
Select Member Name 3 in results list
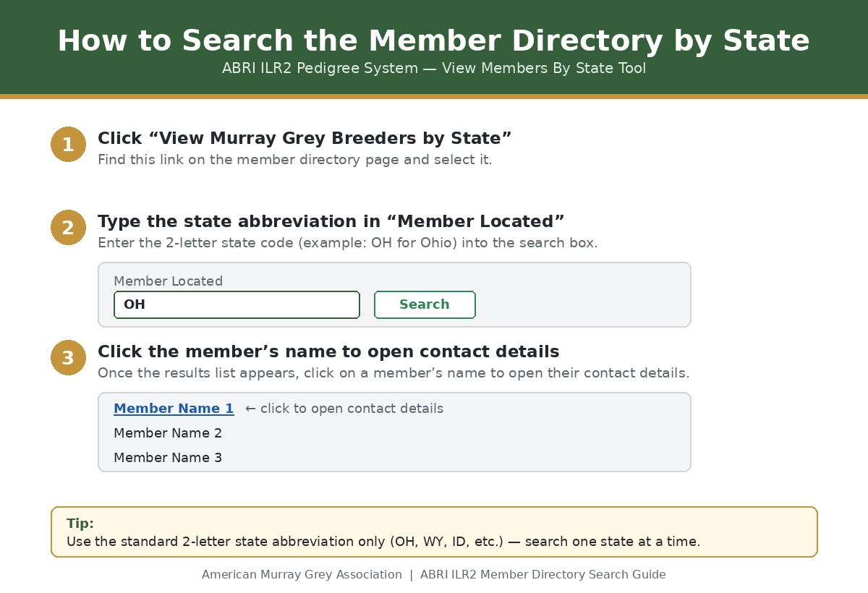pos(168,458)
